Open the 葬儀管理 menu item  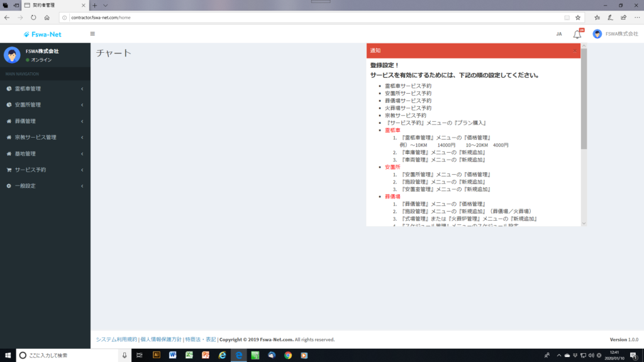pyautogui.click(x=45, y=121)
